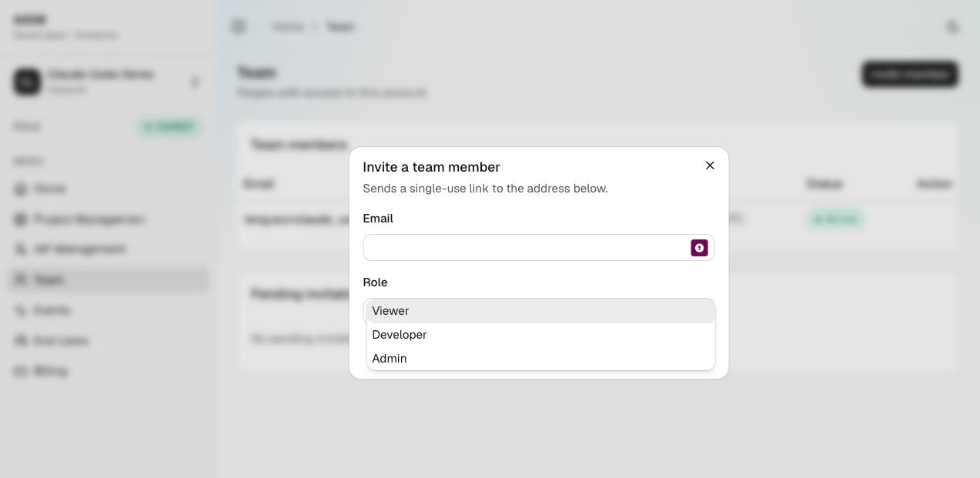Click the Email input field
This screenshot has height=478, width=980.
(539, 248)
